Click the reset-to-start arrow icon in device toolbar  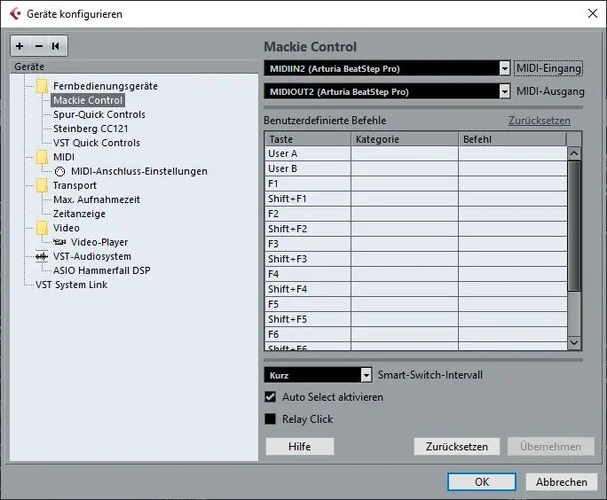[x=55, y=46]
